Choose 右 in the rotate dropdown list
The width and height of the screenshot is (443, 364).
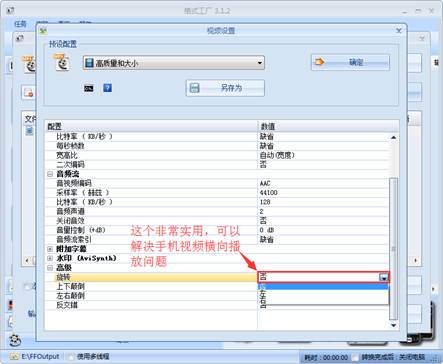pos(323,301)
